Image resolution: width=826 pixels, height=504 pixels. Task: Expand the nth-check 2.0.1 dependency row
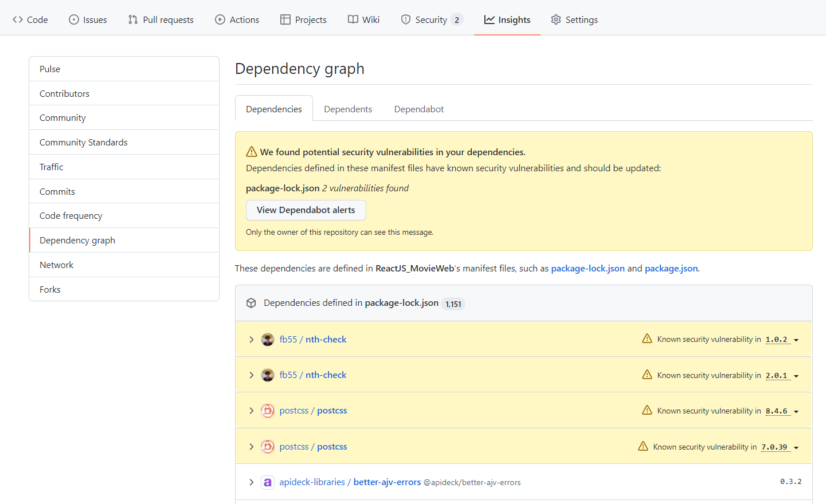[251, 375]
